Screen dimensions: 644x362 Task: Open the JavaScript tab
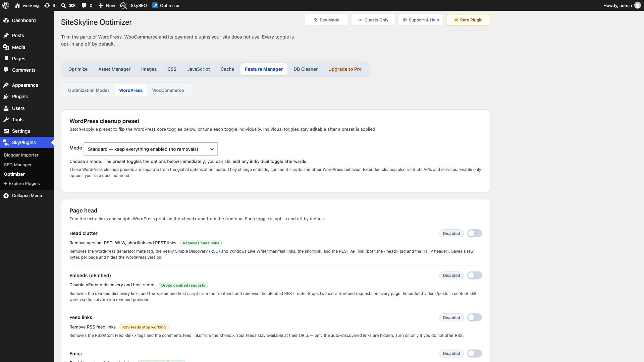click(199, 69)
